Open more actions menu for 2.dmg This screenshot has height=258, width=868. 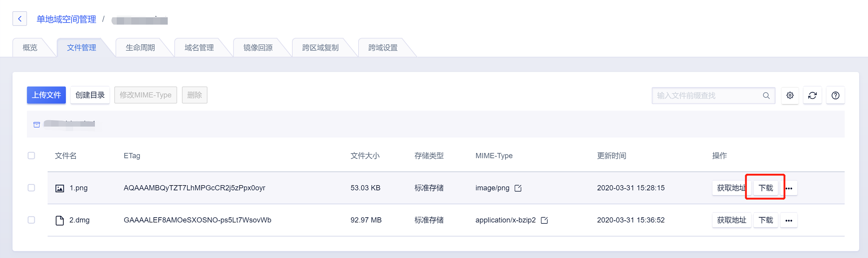click(789, 220)
